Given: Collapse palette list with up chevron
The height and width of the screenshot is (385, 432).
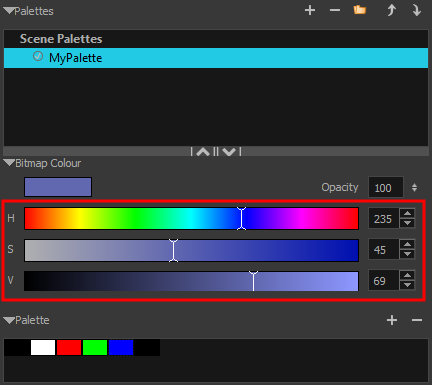Looking at the screenshot, I should [x=203, y=152].
